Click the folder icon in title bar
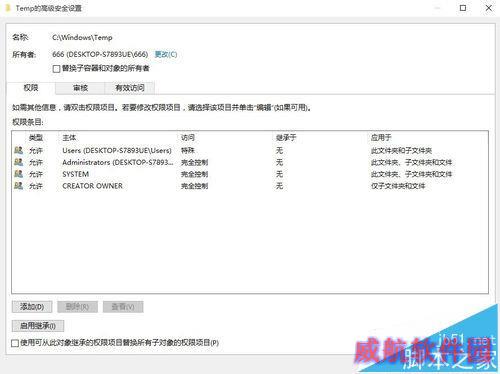 coord(8,8)
